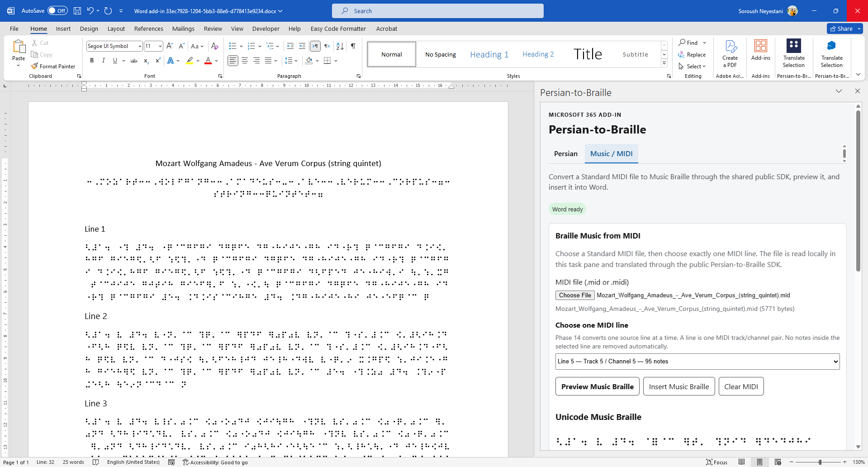Open the font name dropdown
868x467 pixels.
(x=140, y=46)
